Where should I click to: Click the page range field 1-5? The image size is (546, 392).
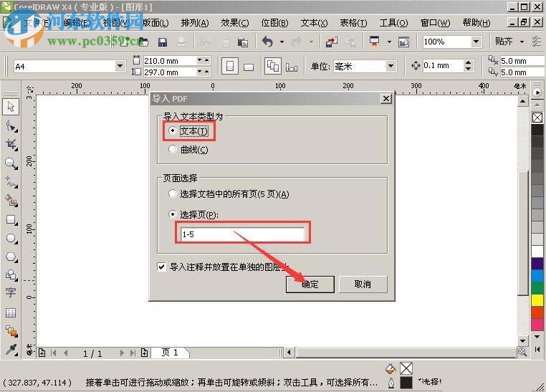(x=243, y=234)
